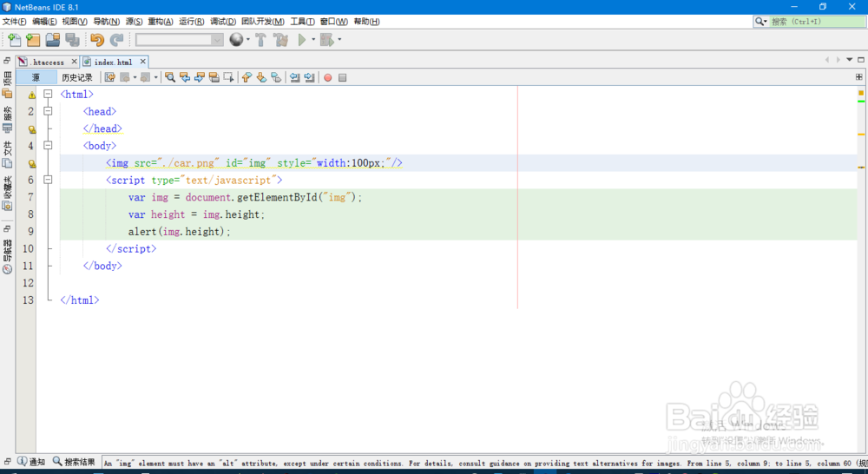Click the Debug Project icon

[327, 40]
